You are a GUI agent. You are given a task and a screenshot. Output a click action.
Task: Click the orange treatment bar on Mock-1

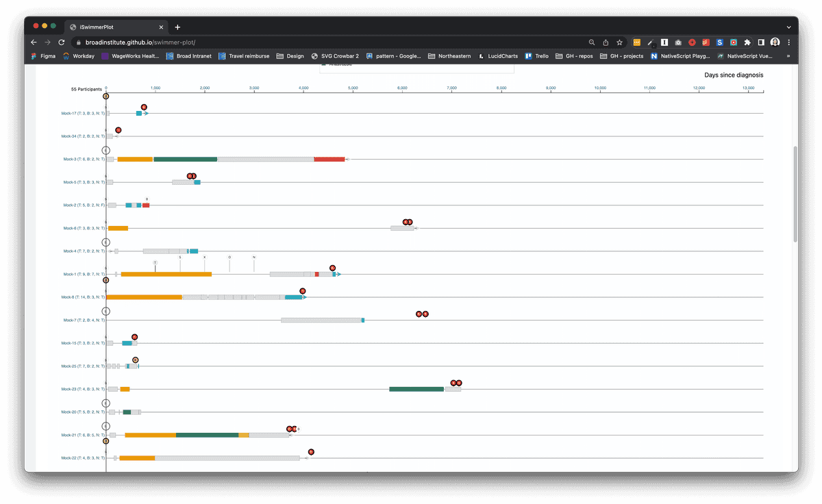click(166, 274)
